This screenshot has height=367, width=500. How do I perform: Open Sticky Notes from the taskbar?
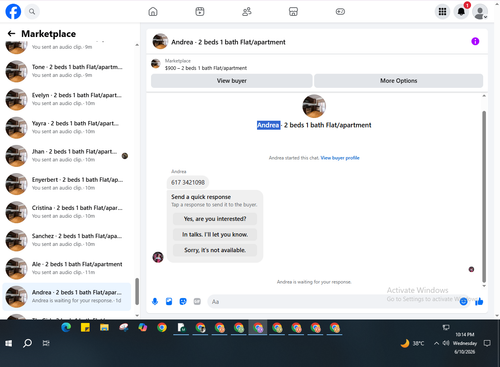(x=85, y=328)
